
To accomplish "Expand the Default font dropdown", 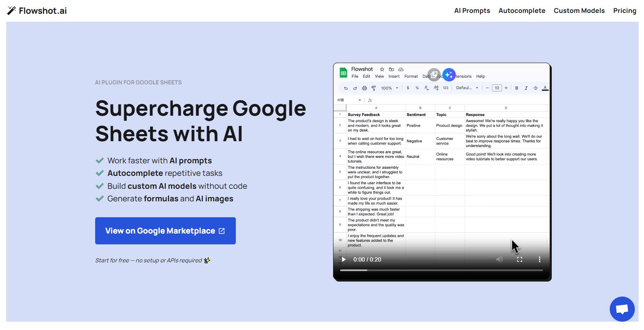I will click(x=467, y=88).
